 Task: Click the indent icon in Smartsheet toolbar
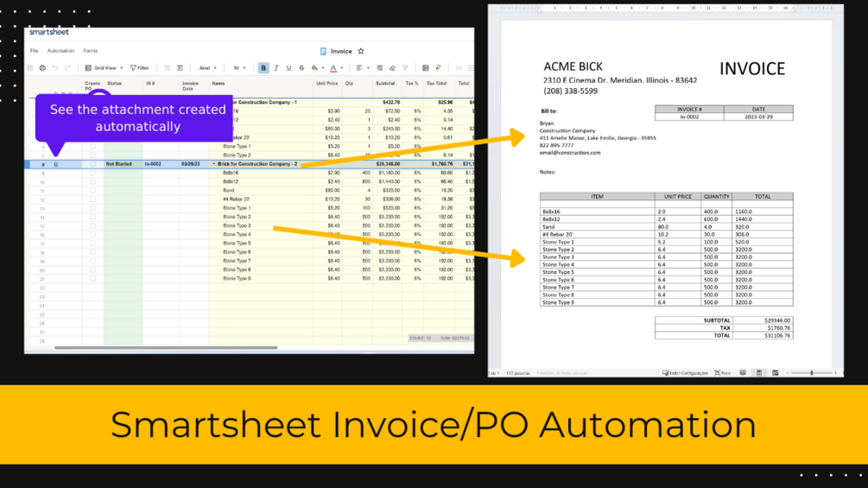click(180, 68)
